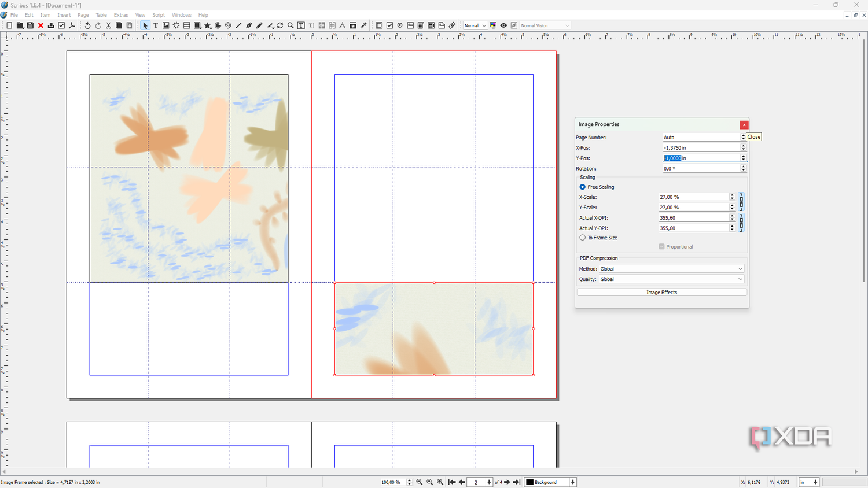This screenshot has width=868, height=488.
Task: Open the PDF Compression Quality dropdown
Action: (672, 279)
